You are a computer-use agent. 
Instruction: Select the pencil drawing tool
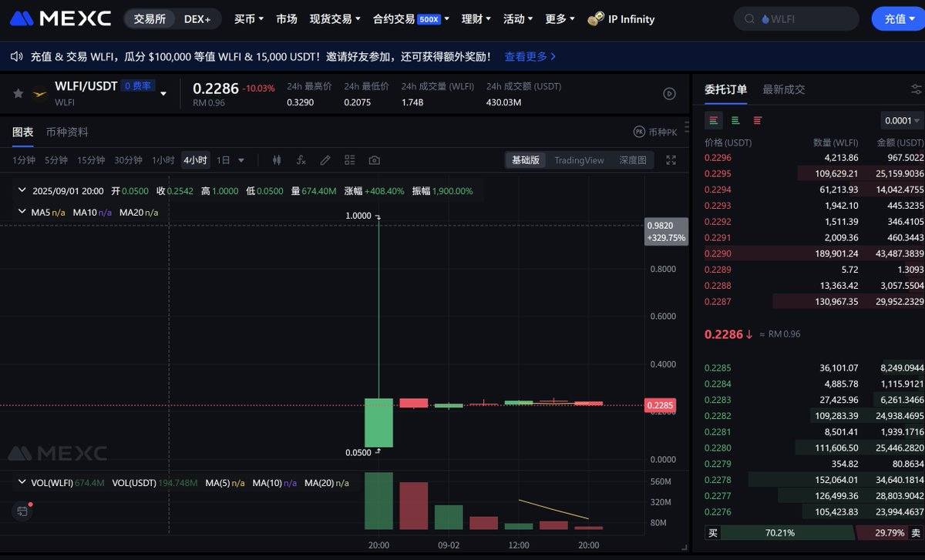pyautogui.click(x=325, y=160)
